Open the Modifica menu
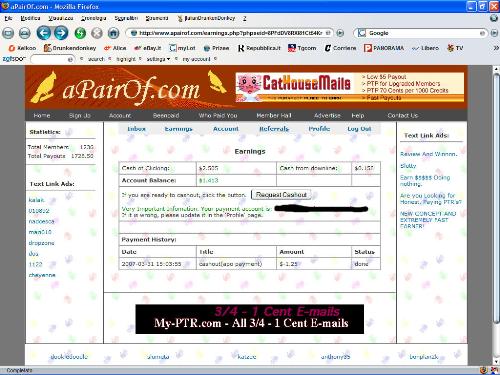 pos(30,18)
